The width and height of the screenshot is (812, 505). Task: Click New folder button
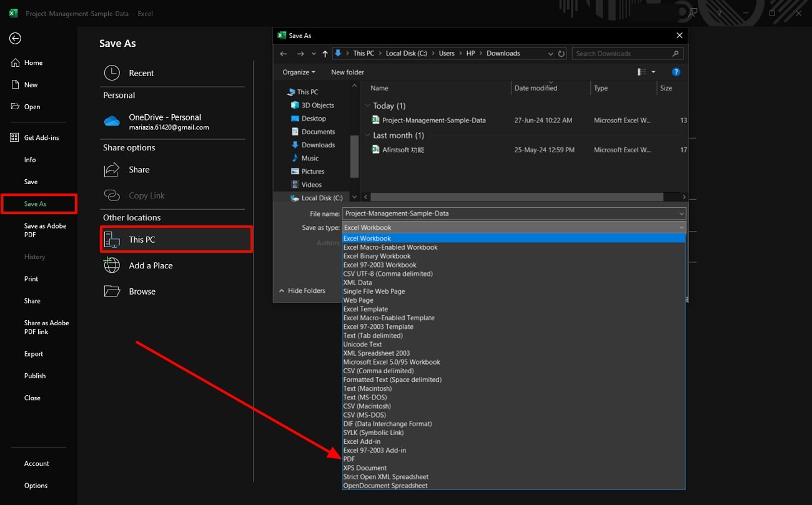[x=347, y=72]
